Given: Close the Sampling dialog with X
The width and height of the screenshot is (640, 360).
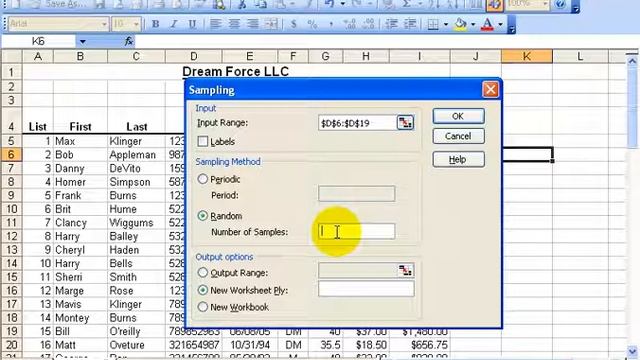Looking at the screenshot, I should coord(490,89).
